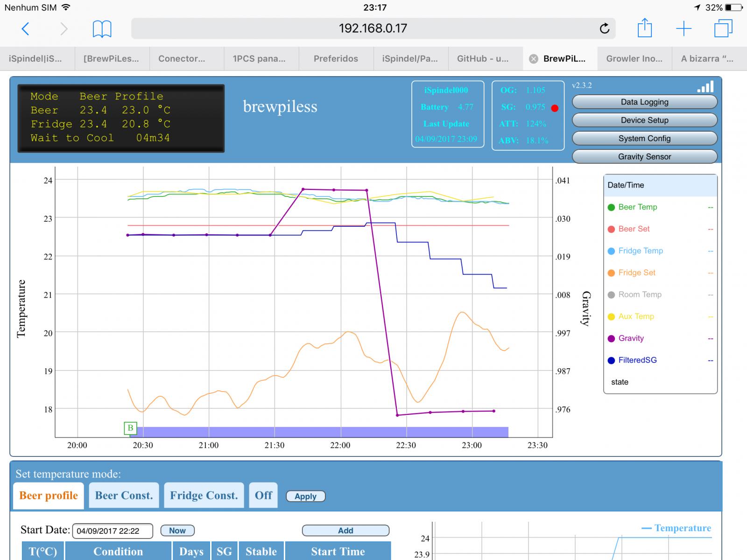Toggle the Fridge Temp legend entry
Viewport: 747px width, 560px height.
(661, 251)
